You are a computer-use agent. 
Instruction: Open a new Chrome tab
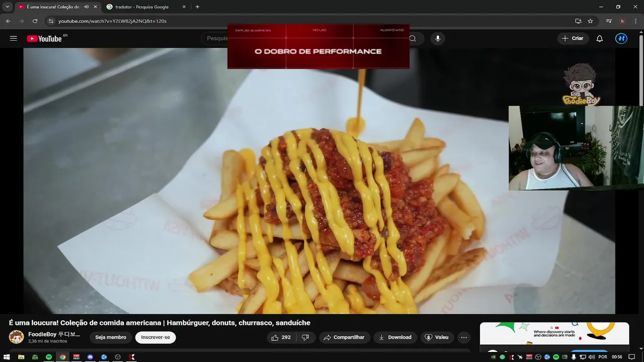point(197,7)
